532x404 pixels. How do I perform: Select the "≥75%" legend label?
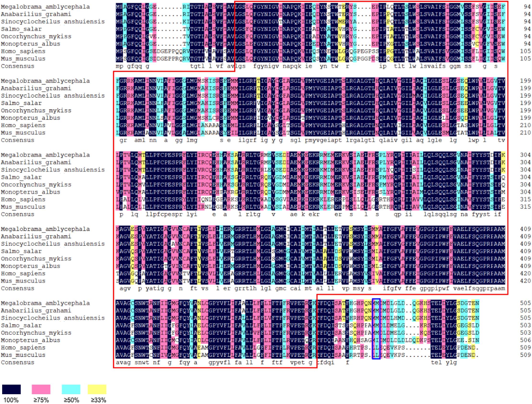pyautogui.click(x=41, y=400)
